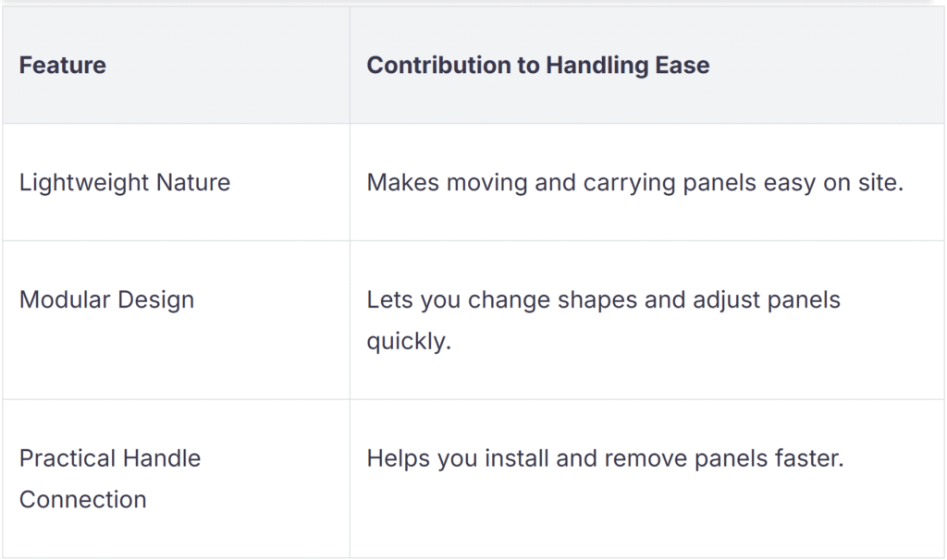The image size is (947, 560).
Task: Click the "Contribution to Handling Ease" header
Action: 538,66
